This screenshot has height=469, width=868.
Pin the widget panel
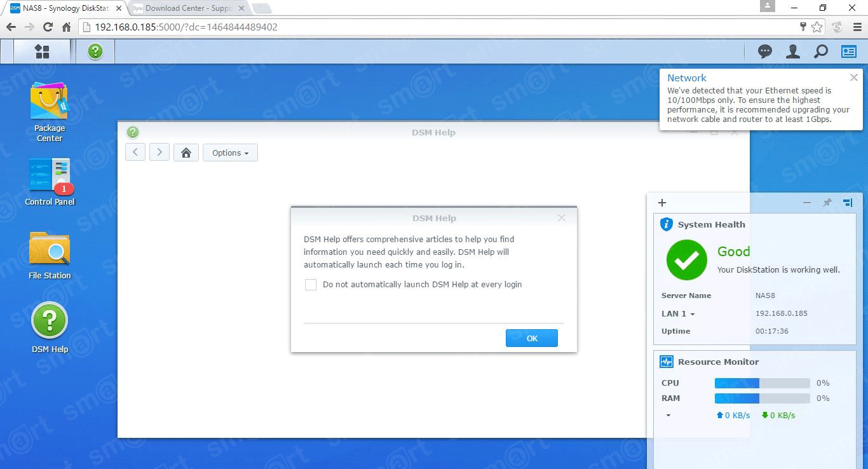[827, 203]
